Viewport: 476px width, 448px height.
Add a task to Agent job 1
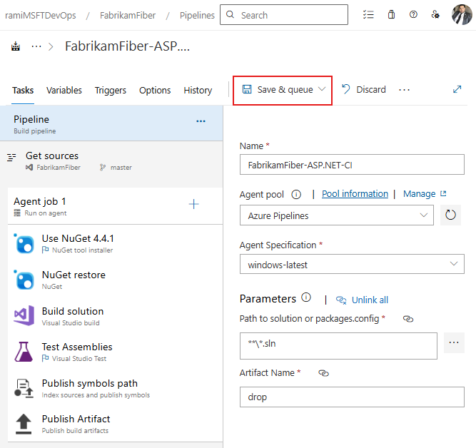point(193,204)
